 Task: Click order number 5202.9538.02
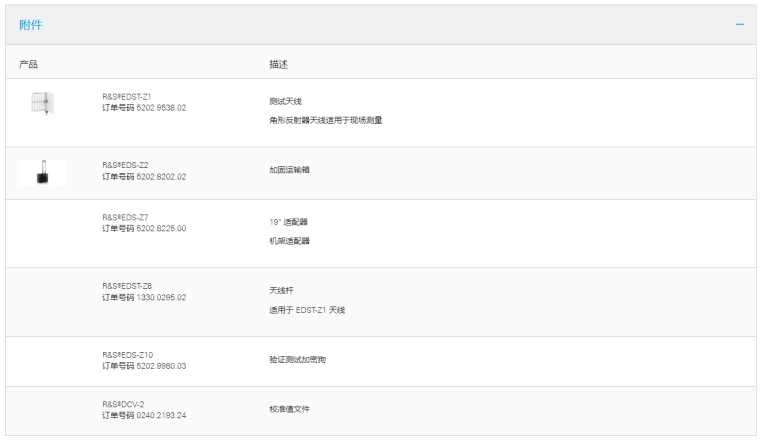(x=144, y=107)
